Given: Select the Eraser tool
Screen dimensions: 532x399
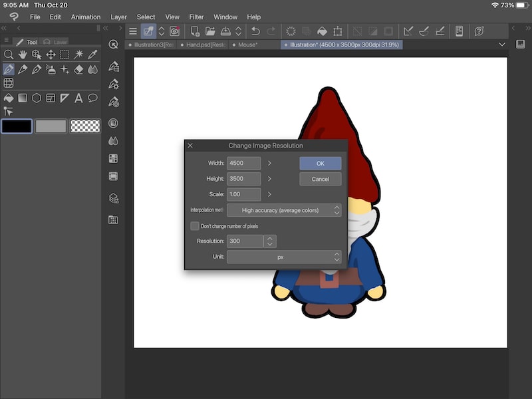Looking at the screenshot, I should pyautogui.click(x=78, y=70).
